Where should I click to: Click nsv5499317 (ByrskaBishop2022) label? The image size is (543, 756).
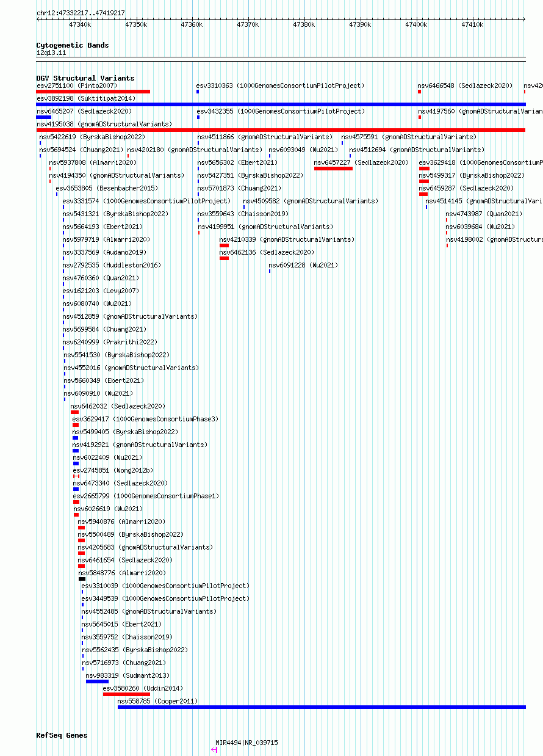472,175
